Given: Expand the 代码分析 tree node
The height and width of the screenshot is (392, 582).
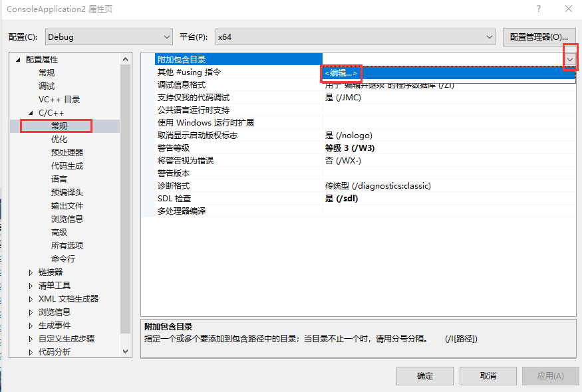Looking at the screenshot, I should click(x=30, y=351).
